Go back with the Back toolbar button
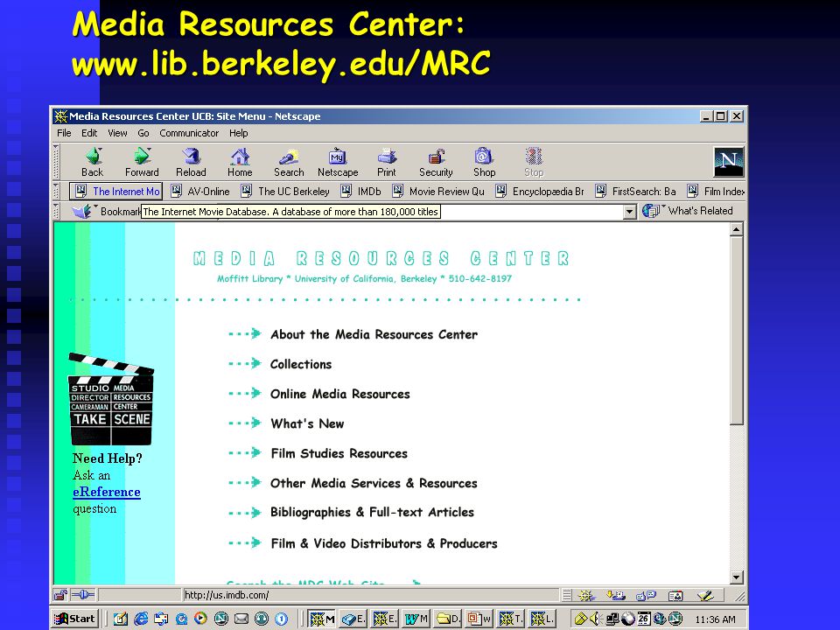 [92, 163]
